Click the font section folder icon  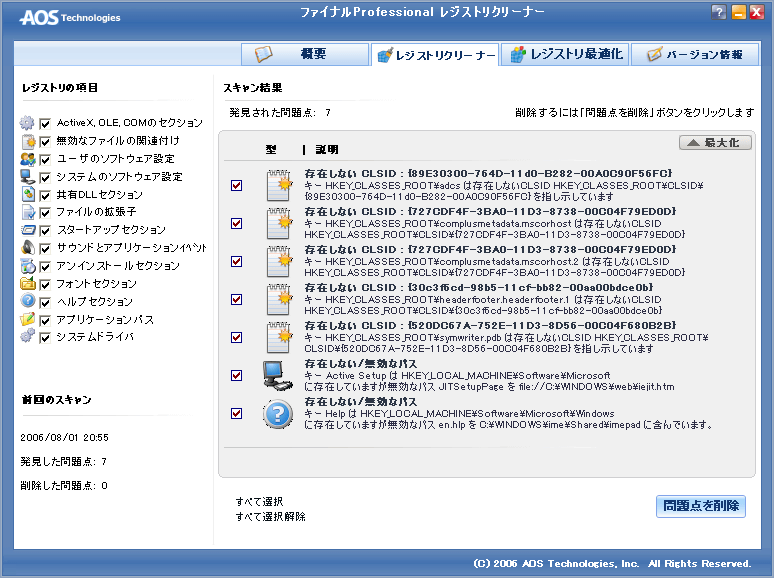[28, 283]
